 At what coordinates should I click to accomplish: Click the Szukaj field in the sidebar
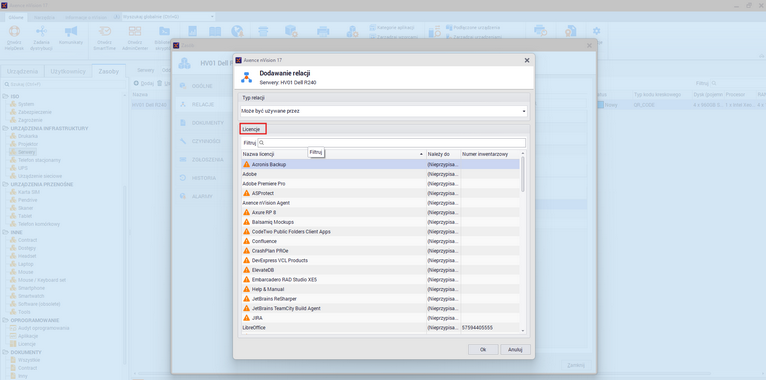[64, 84]
